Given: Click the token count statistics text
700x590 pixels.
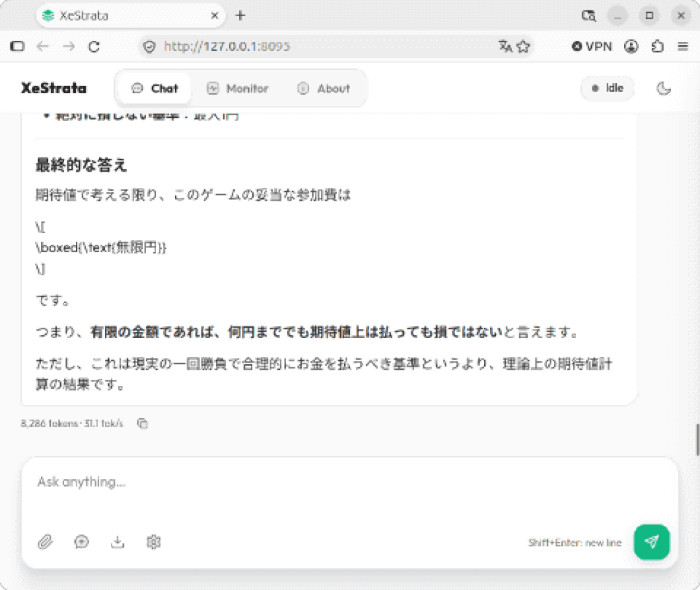Looking at the screenshot, I should tap(71, 423).
